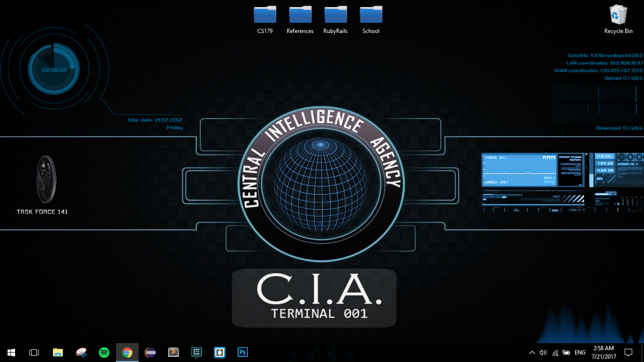Open the CS179 folder on desktop
Screen dimensions: 644x362
(x=265, y=20)
